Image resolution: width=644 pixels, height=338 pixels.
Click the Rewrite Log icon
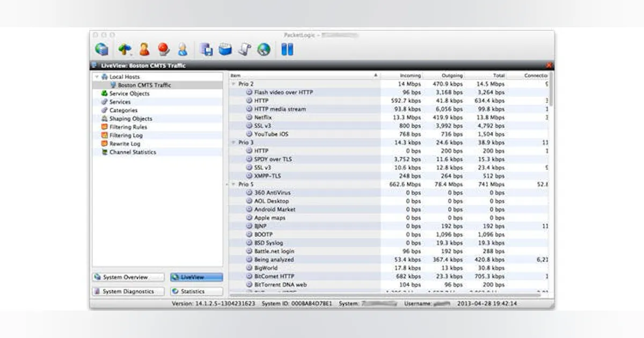click(105, 144)
